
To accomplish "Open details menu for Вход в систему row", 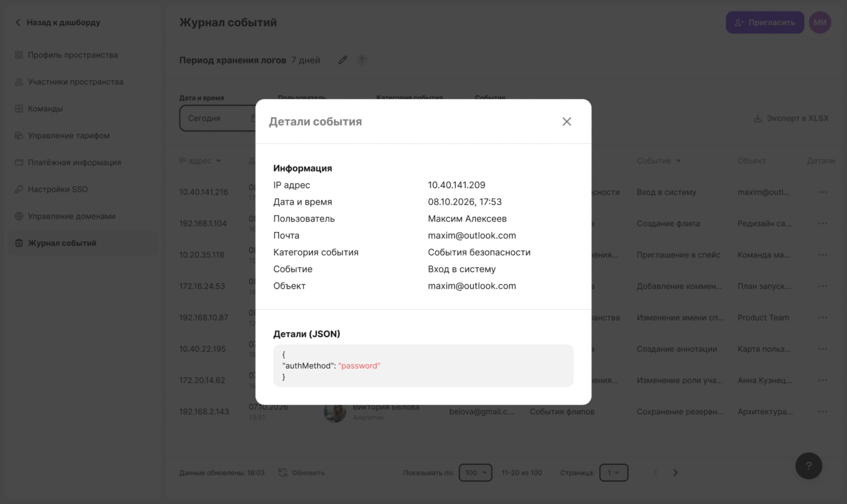I will coord(822,192).
